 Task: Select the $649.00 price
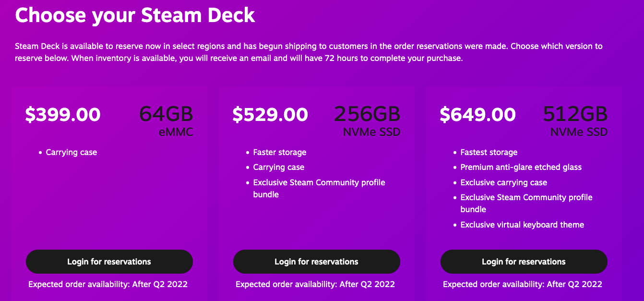pos(477,115)
